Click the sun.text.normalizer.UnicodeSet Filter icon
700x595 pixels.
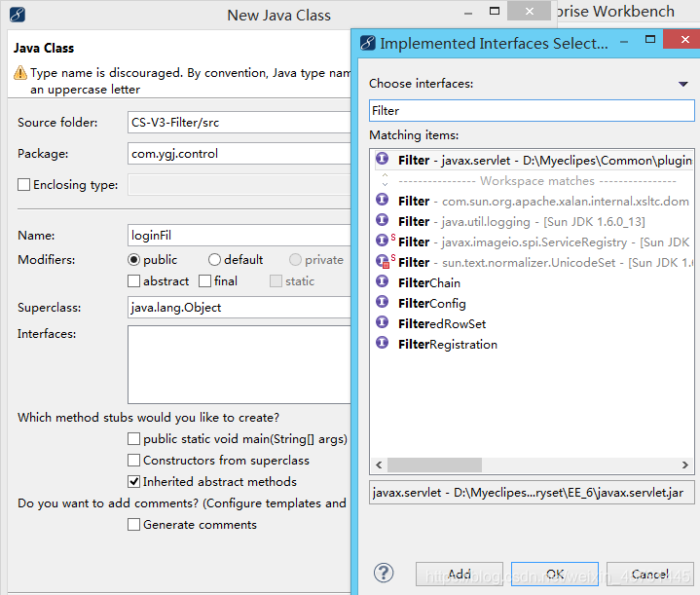point(383,261)
